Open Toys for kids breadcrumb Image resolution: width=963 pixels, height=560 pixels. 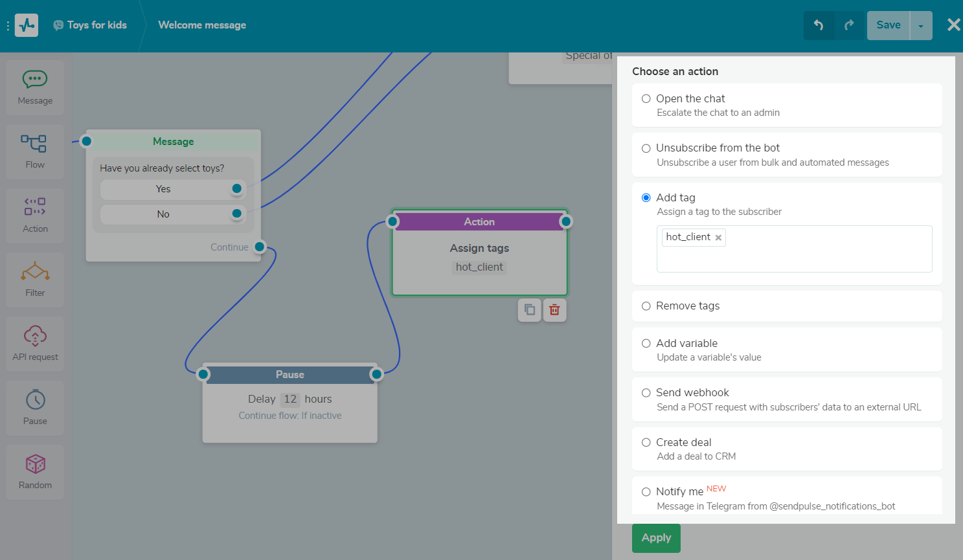click(96, 25)
